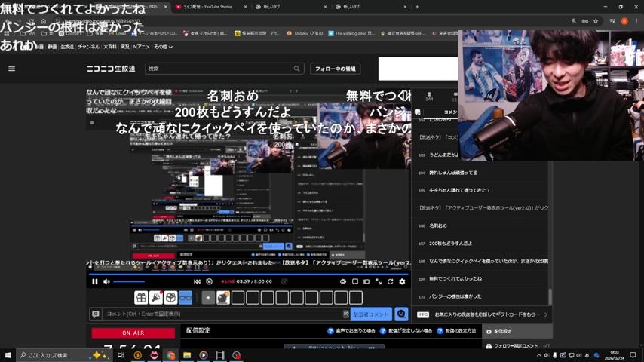Enter fullscreen with the arrows icon
644x362 pixels.
click(x=379, y=281)
